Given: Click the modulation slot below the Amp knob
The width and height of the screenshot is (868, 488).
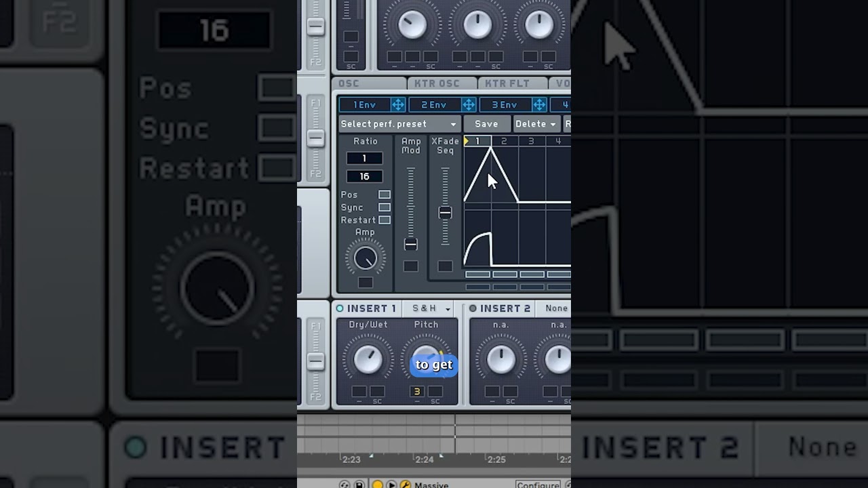Looking at the screenshot, I should [366, 282].
